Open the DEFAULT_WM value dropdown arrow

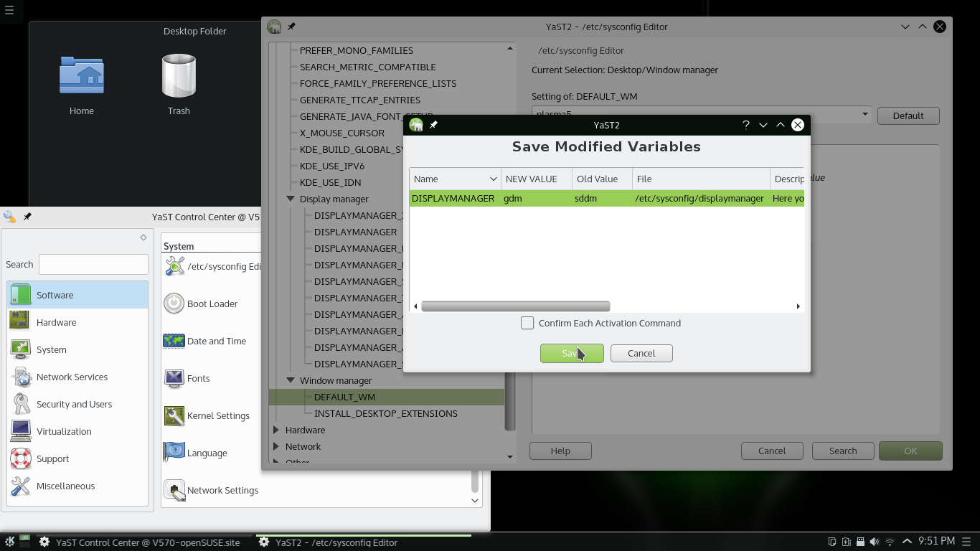(864, 114)
